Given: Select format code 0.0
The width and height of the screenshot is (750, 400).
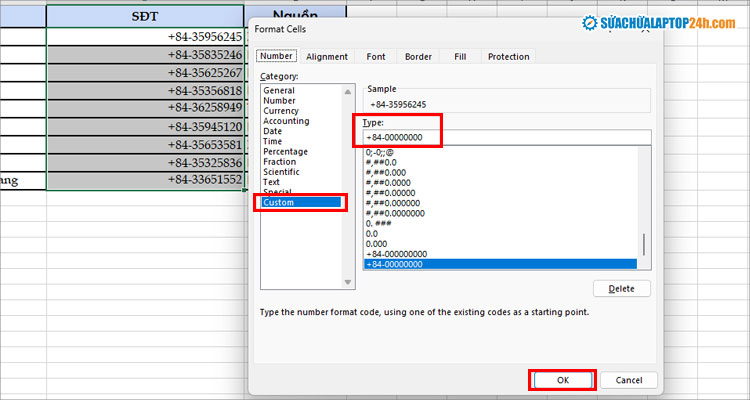Looking at the screenshot, I should point(372,233).
